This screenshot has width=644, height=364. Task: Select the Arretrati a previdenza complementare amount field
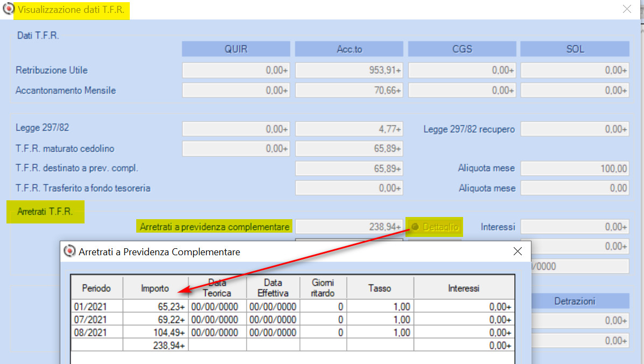pos(349,227)
